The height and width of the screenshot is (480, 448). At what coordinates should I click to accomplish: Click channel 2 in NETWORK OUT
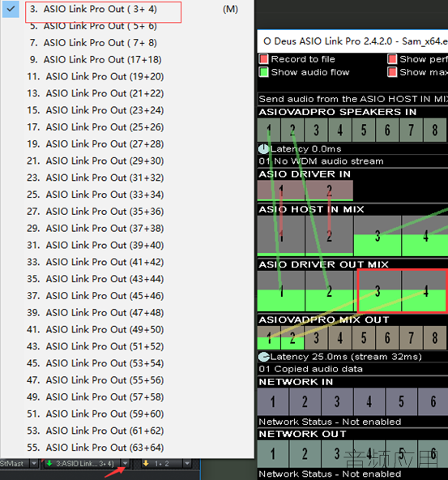pos(305,454)
